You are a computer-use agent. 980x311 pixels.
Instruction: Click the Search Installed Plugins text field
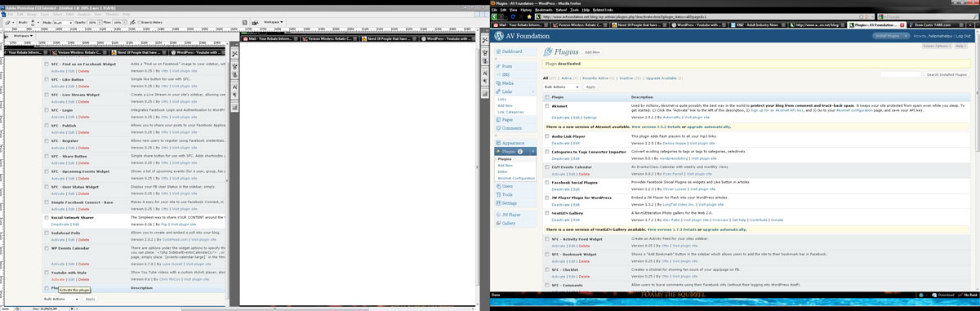(x=901, y=74)
